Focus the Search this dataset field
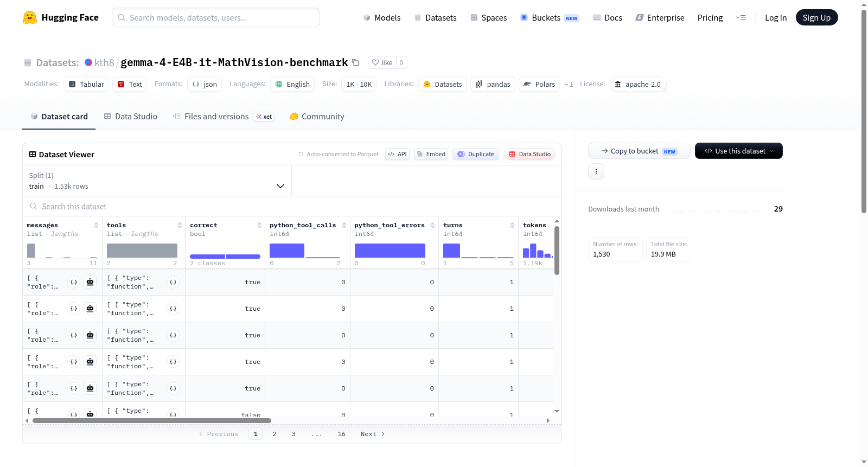Screen dimensions: 868x467 tap(292, 207)
